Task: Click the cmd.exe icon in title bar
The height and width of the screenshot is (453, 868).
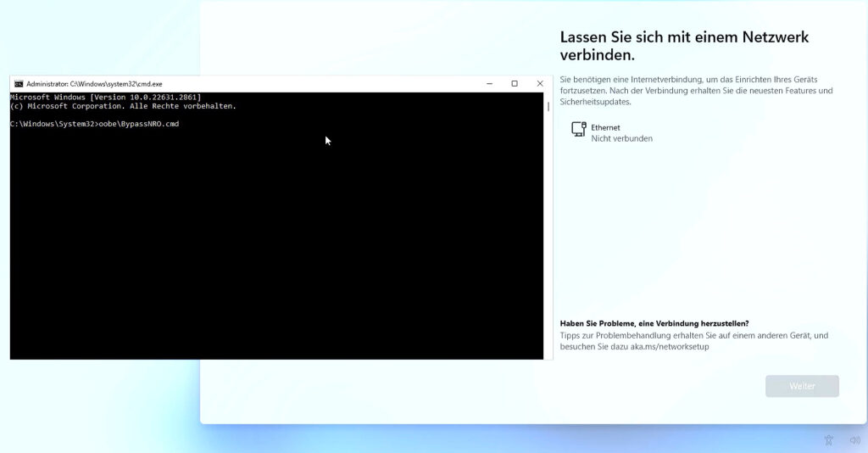Action: coord(19,84)
